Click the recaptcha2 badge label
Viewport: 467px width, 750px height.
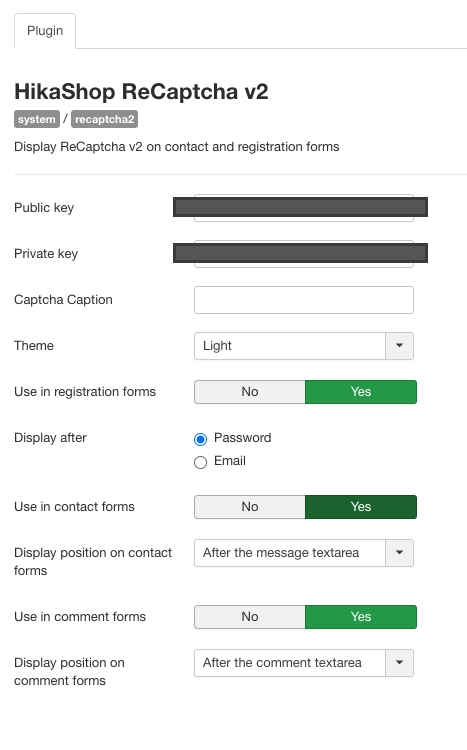pyautogui.click(x=104, y=119)
